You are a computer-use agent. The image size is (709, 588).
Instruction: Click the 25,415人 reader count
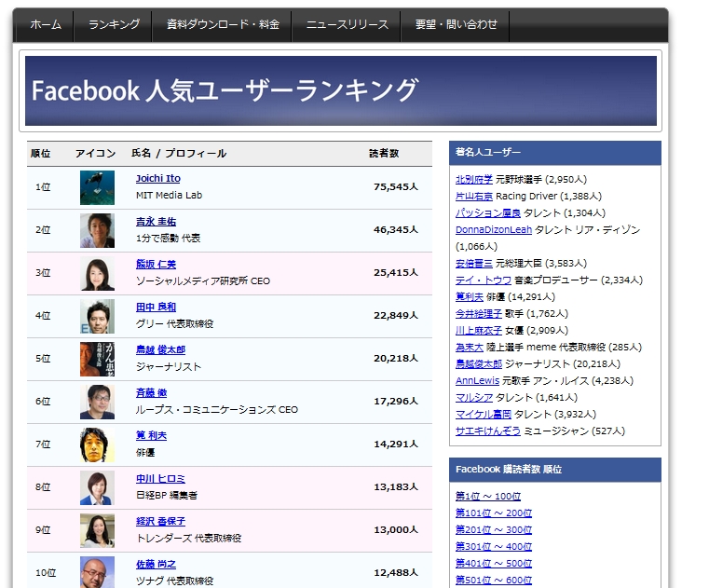click(396, 273)
